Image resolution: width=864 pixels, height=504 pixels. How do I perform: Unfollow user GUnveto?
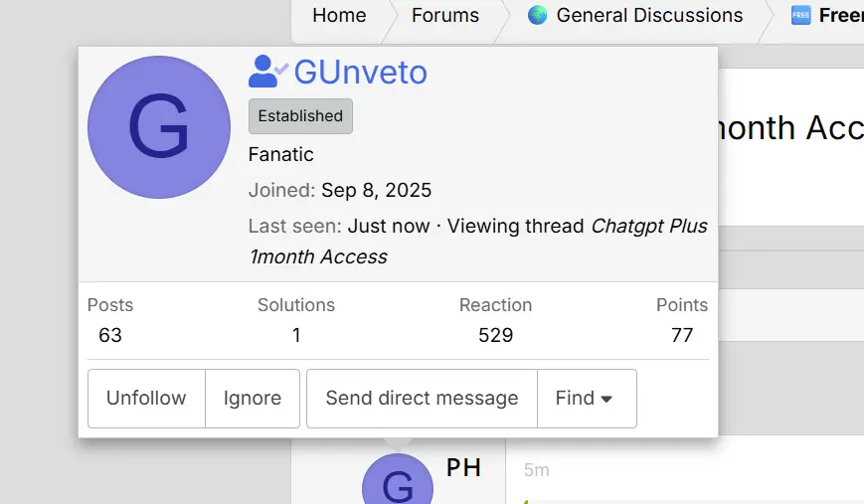point(146,399)
